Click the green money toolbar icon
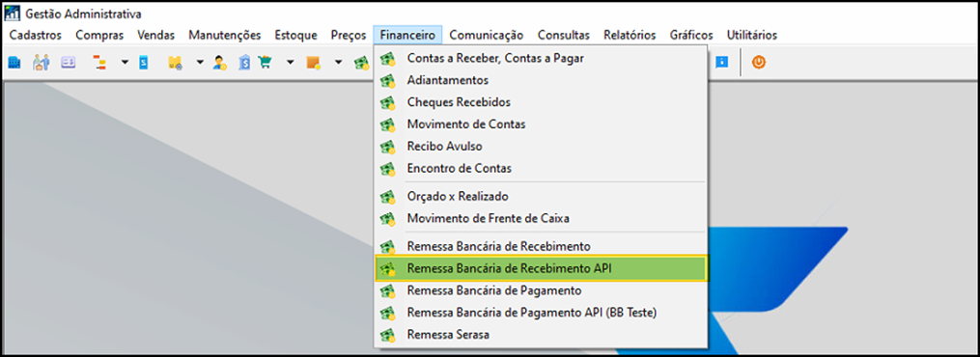Image resolution: width=980 pixels, height=357 pixels. (x=361, y=63)
